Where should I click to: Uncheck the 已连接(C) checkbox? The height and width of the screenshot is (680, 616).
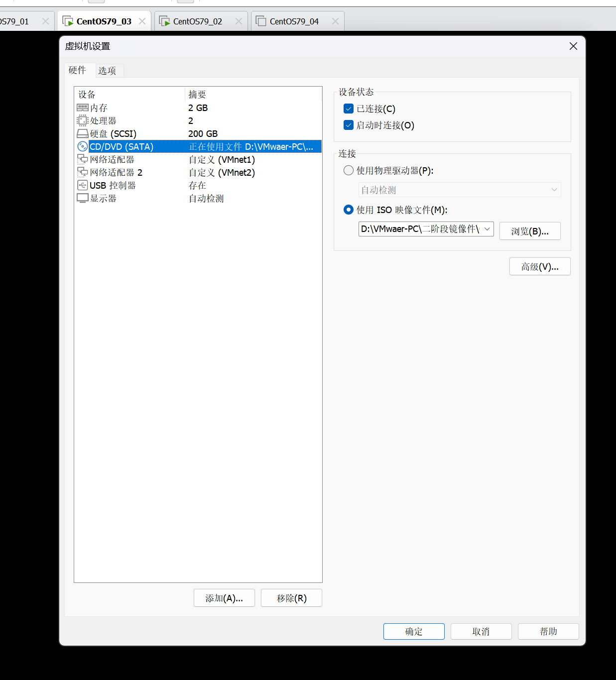(348, 109)
